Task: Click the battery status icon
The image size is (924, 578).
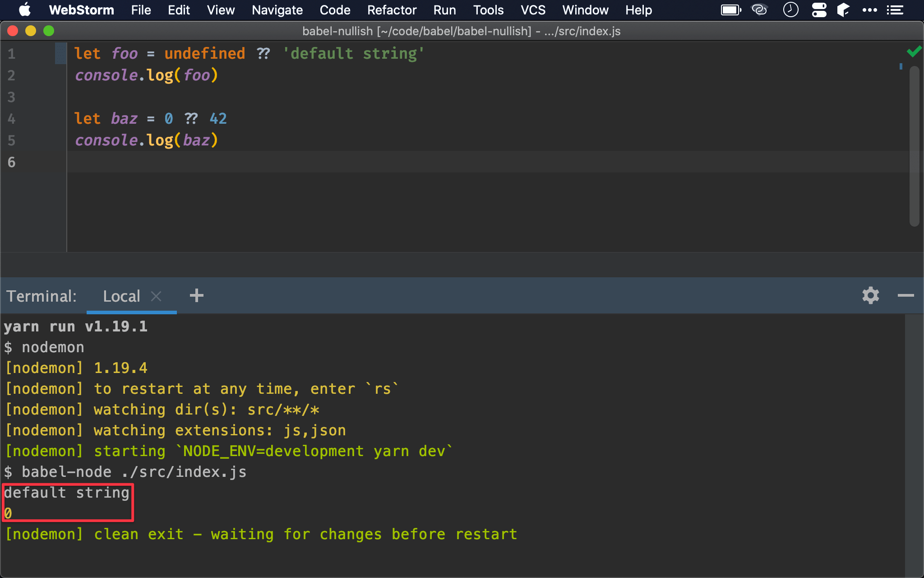Action: click(x=731, y=10)
